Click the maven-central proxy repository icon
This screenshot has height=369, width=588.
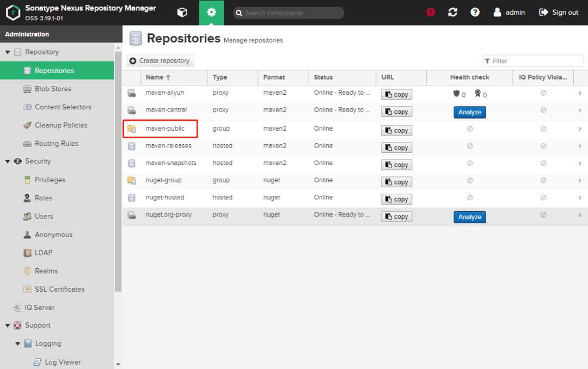(132, 110)
